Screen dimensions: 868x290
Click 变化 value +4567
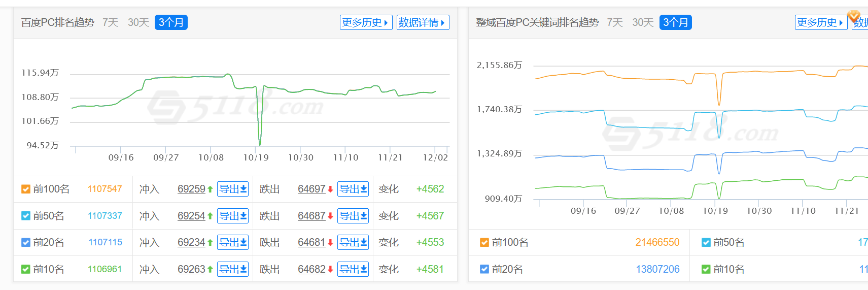tap(430, 216)
